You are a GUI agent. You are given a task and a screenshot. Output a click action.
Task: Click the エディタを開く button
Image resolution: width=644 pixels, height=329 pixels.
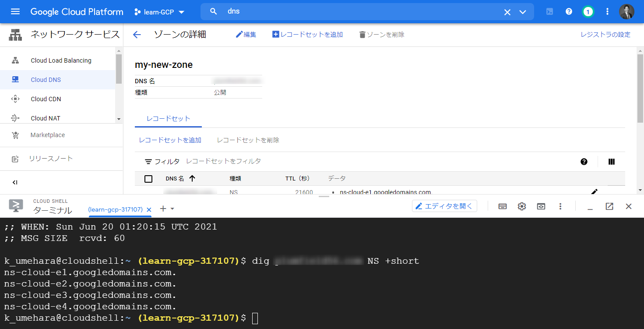point(444,206)
